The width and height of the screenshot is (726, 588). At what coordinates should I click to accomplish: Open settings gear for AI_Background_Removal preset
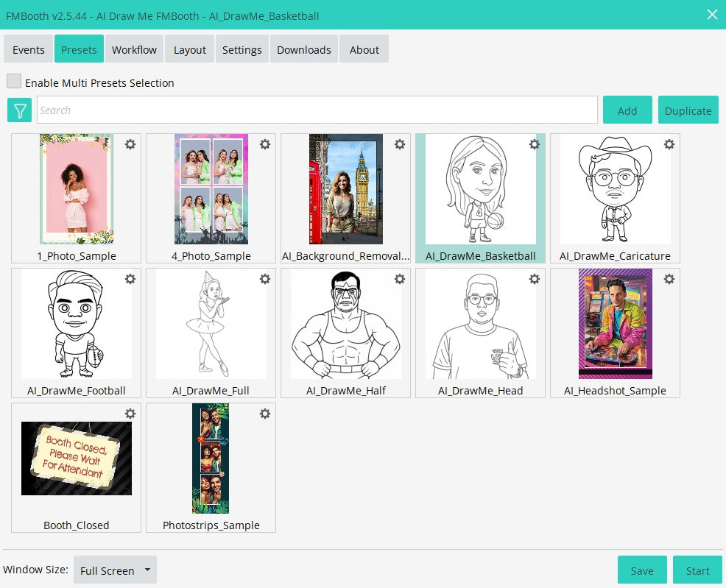coord(400,144)
